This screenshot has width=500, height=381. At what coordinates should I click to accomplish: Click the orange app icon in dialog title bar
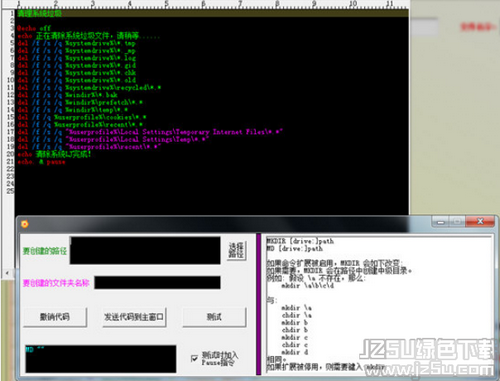pos(25,224)
